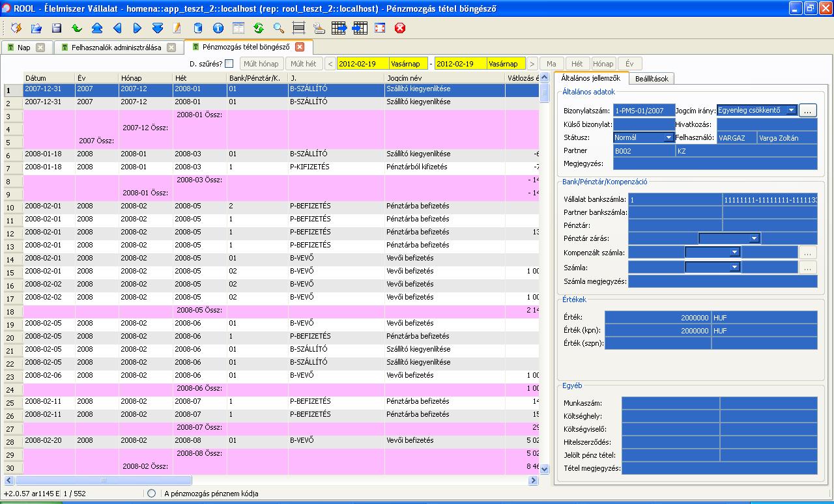Click the red X toolbar icon
Image resolution: width=834 pixels, height=504 pixels.
click(x=400, y=28)
